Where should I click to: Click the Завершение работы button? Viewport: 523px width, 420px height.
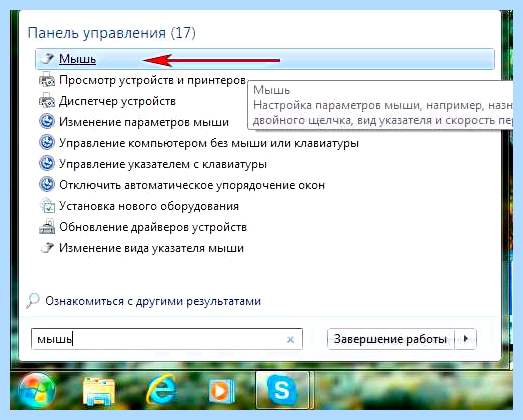391,339
